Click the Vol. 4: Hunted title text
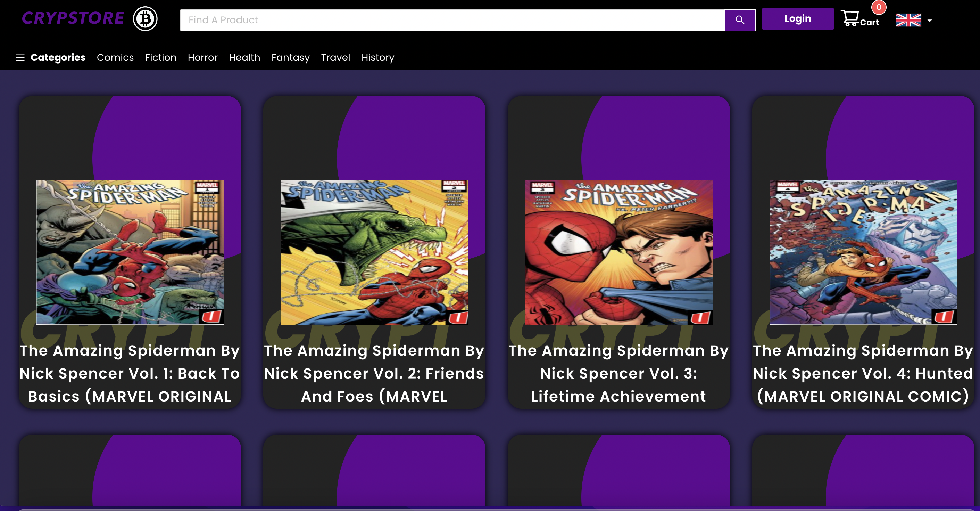This screenshot has height=511, width=980. (863, 373)
